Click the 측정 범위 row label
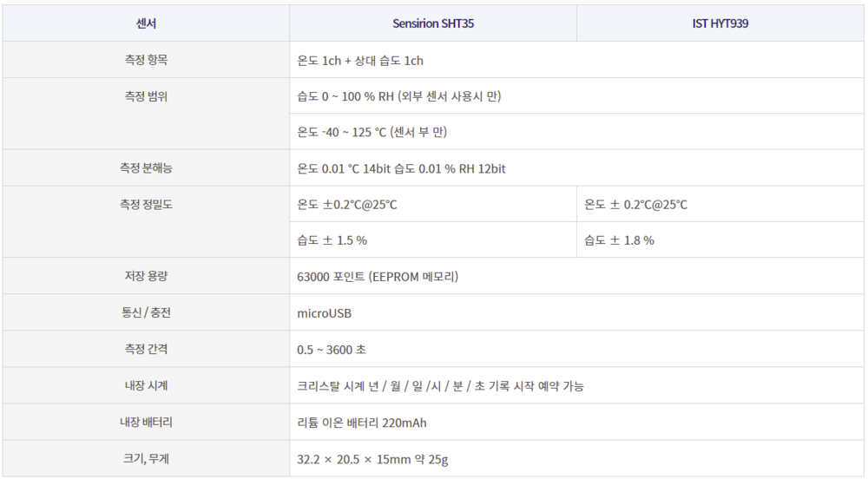 (x=146, y=96)
